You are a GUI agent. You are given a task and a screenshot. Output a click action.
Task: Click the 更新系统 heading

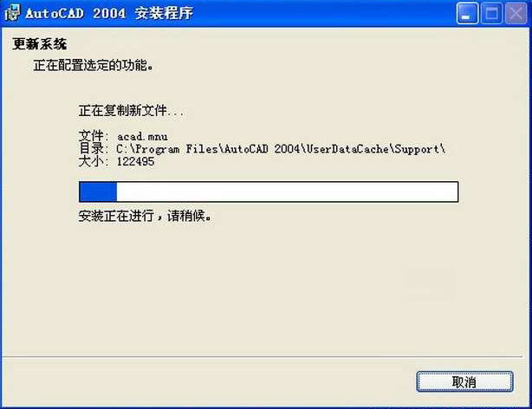click(39, 44)
